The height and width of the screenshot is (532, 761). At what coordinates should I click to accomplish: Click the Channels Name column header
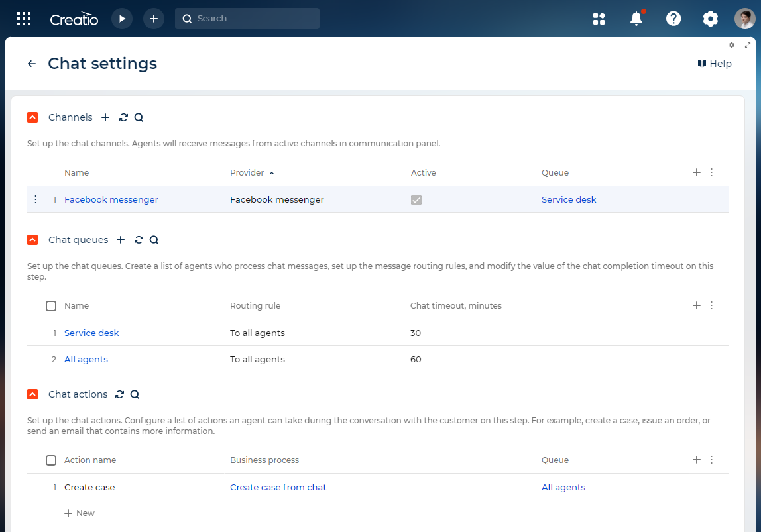click(x=77, y=173)
